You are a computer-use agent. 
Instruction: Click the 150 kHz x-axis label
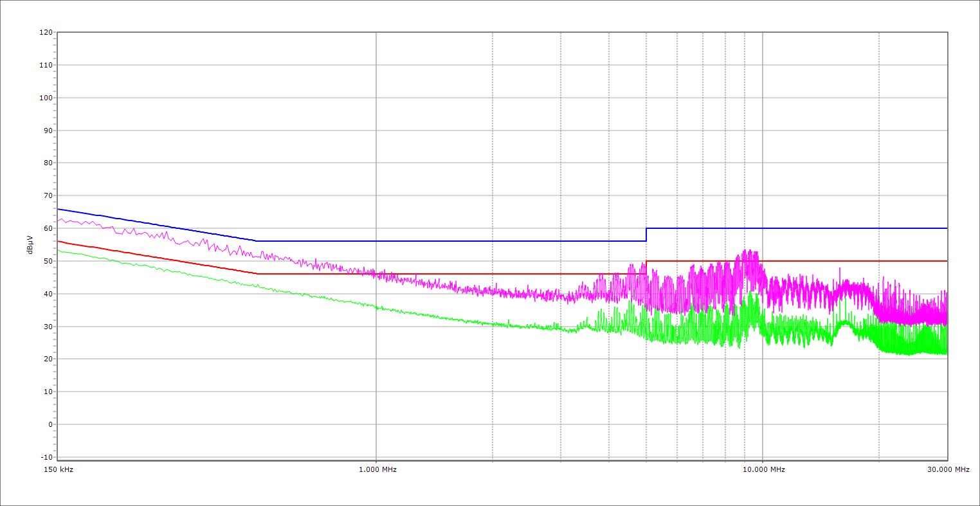(57, 469)
